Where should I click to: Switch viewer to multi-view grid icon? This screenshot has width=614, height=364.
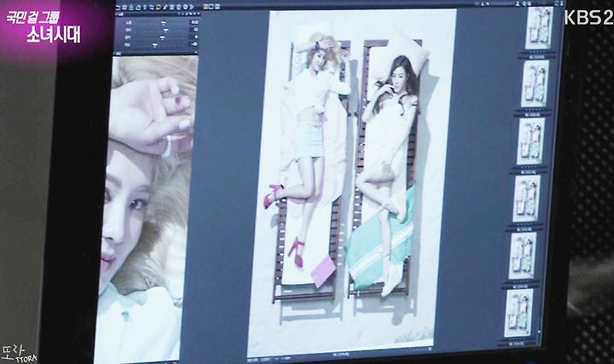206,6
